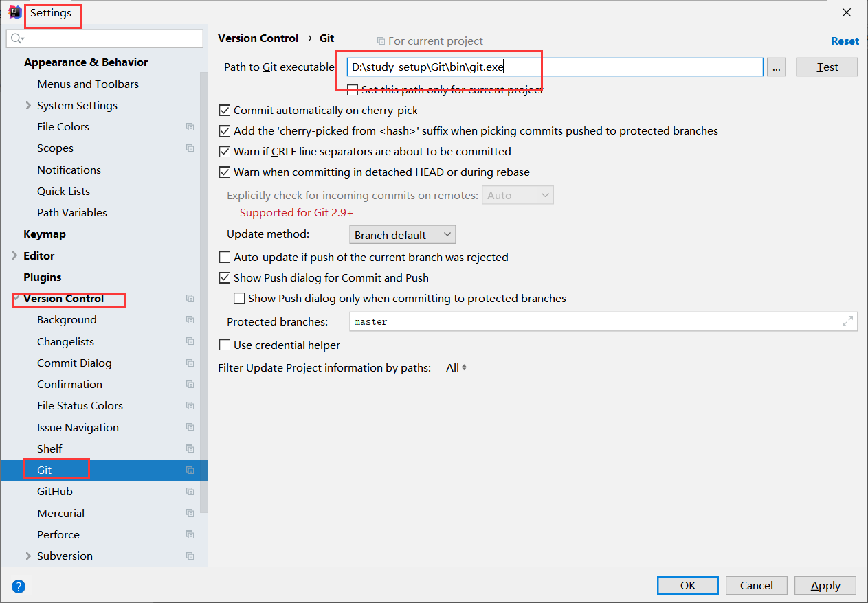Click project-level icon next to File Status Colors
This screenshot has height=603, width=868.
(x=190, y=406)
